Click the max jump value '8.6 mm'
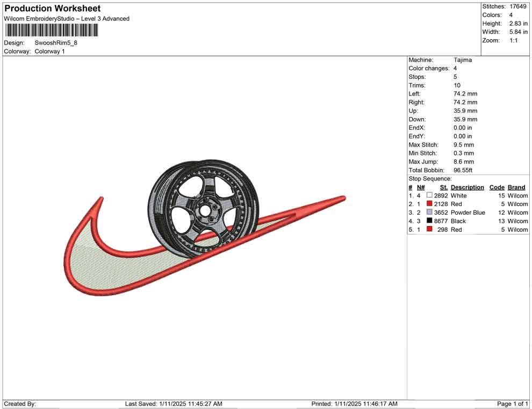 tap(463, 162)
